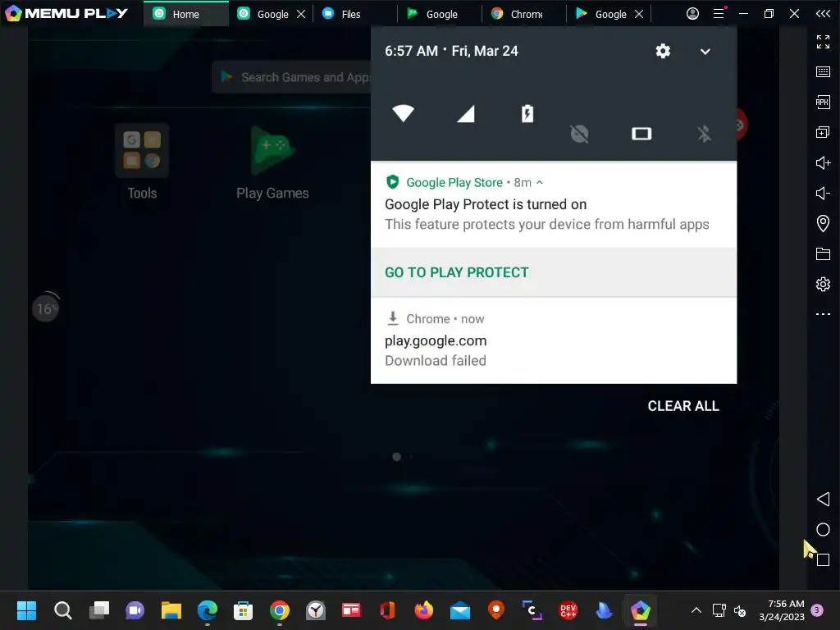Open GPS location sidebar icon
The height and width of the screenshot is (630, 840).
(x=823, y=223)
